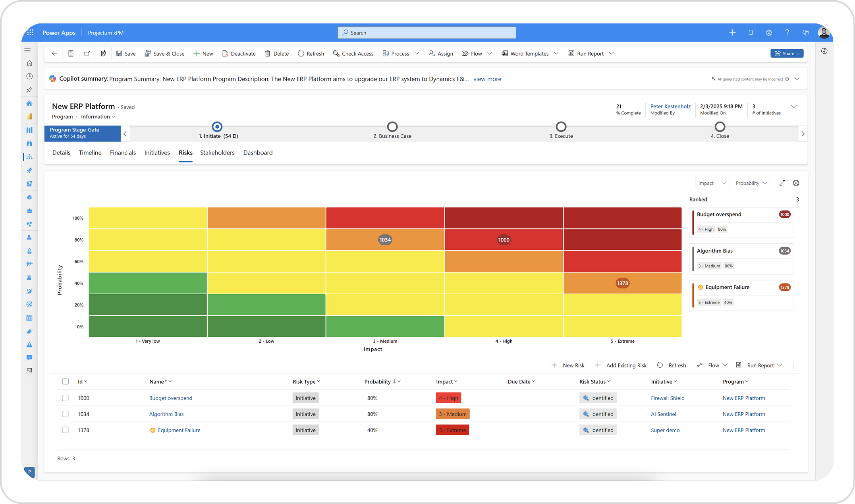
Task: Click the Save disk icon button
Action: point(125,53)
